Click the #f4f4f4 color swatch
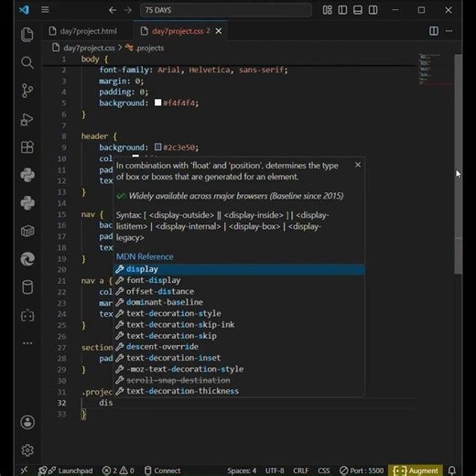476x476 pixels. click(157, 103)
